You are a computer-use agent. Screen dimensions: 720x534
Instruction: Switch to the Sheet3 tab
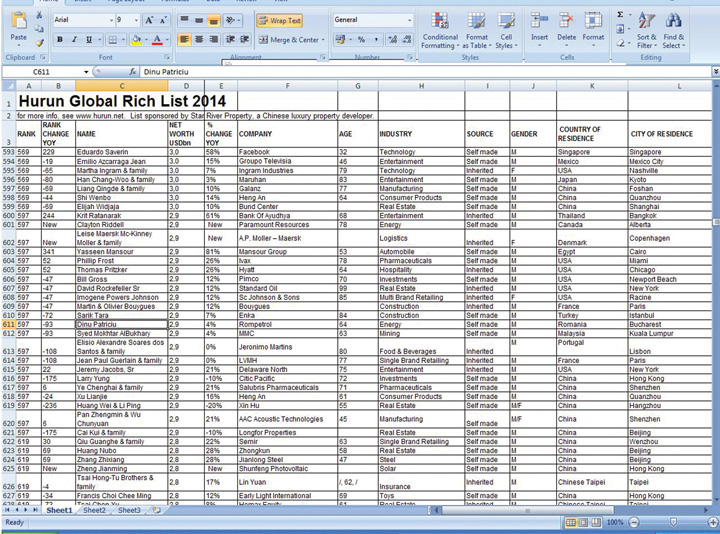[129, 510]
